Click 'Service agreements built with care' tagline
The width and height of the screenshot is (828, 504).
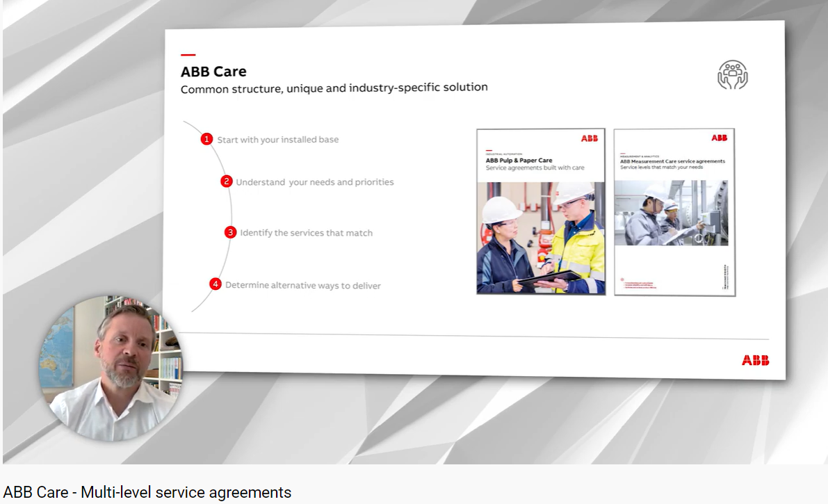pos(535,168)
